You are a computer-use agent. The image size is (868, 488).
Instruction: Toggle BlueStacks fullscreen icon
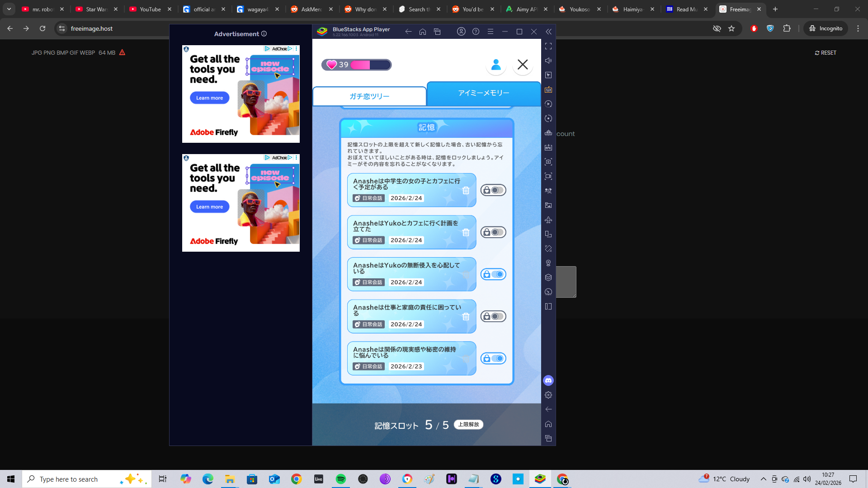(548, 46)
